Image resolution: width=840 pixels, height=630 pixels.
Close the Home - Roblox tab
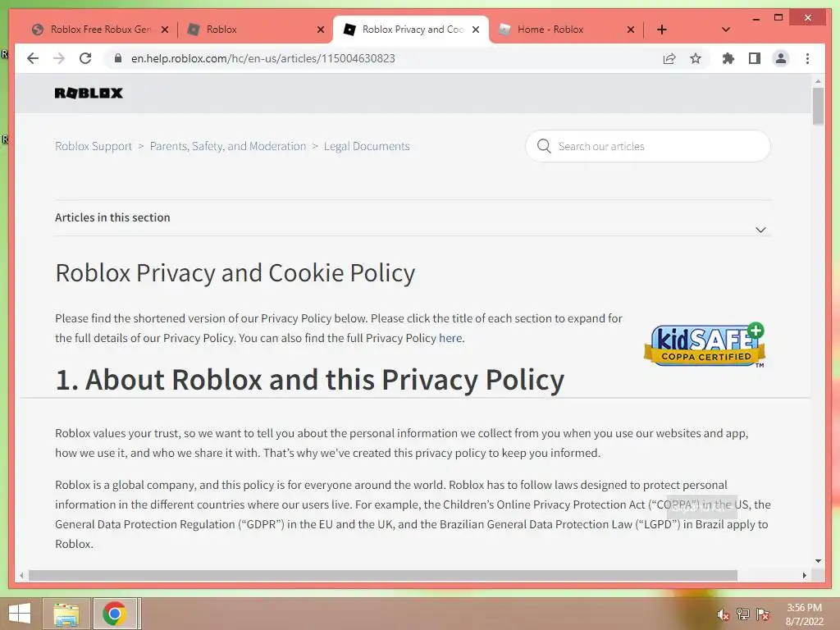(631, 30)
